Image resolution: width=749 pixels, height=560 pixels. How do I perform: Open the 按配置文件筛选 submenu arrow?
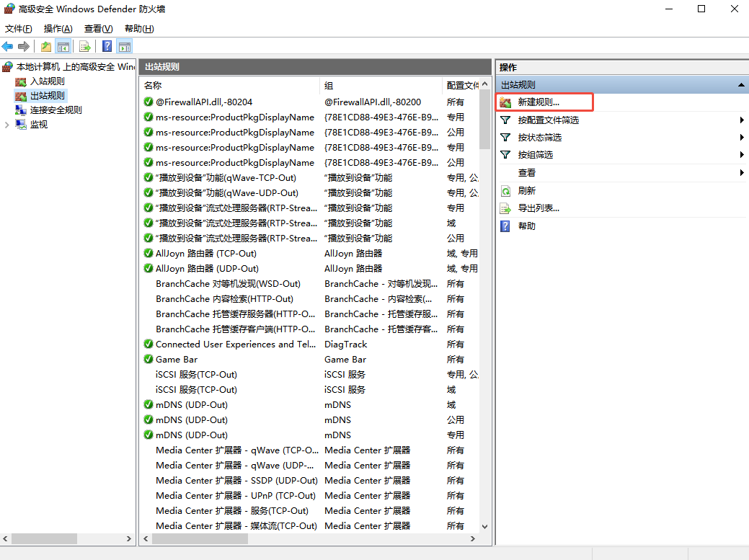pos(741,120)
